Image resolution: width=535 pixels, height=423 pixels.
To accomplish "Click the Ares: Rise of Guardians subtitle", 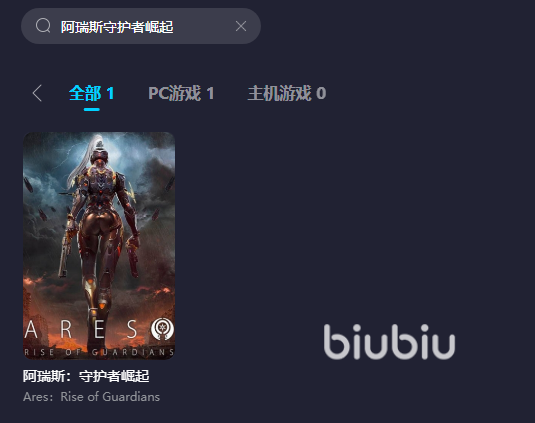I will (91, 397).
